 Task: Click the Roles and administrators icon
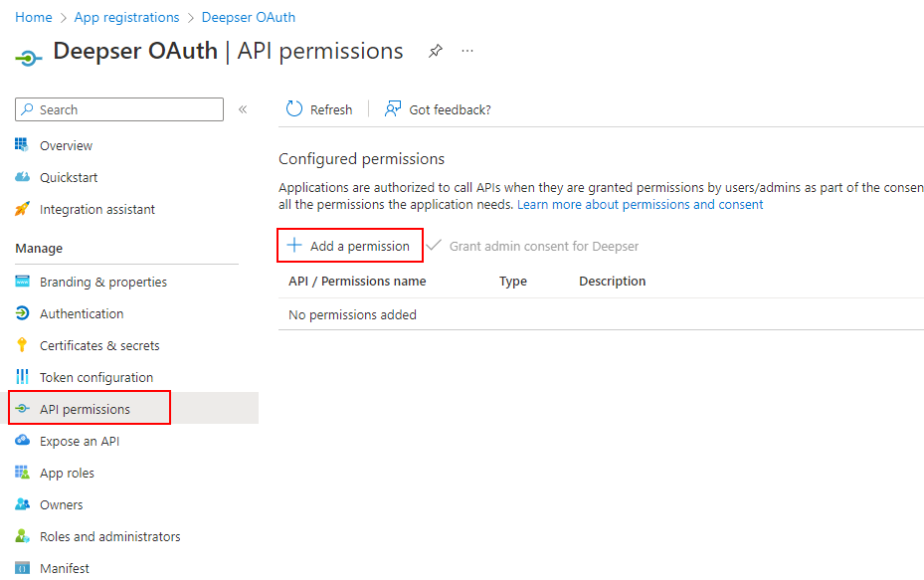coord(22,536)
